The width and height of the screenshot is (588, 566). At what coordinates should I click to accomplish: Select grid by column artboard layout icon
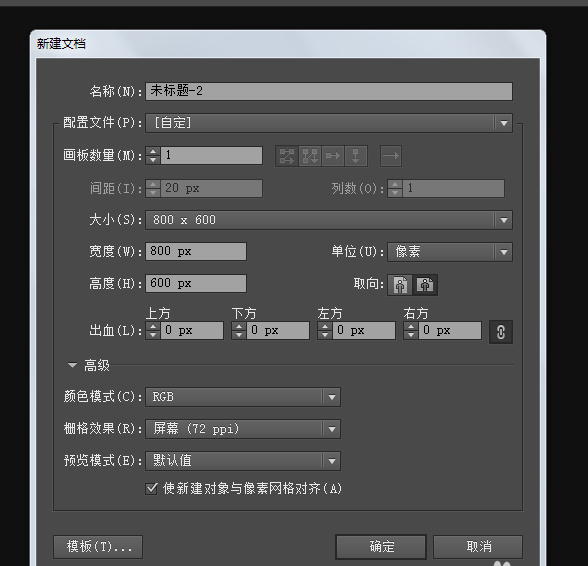pyautogui.click(x=310, y=156)
